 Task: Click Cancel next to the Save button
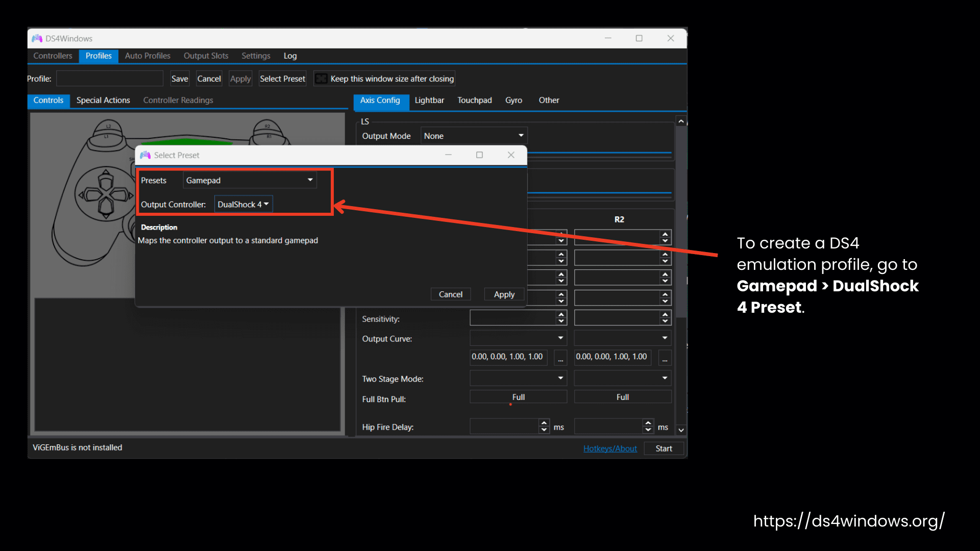tap(209, 79)
